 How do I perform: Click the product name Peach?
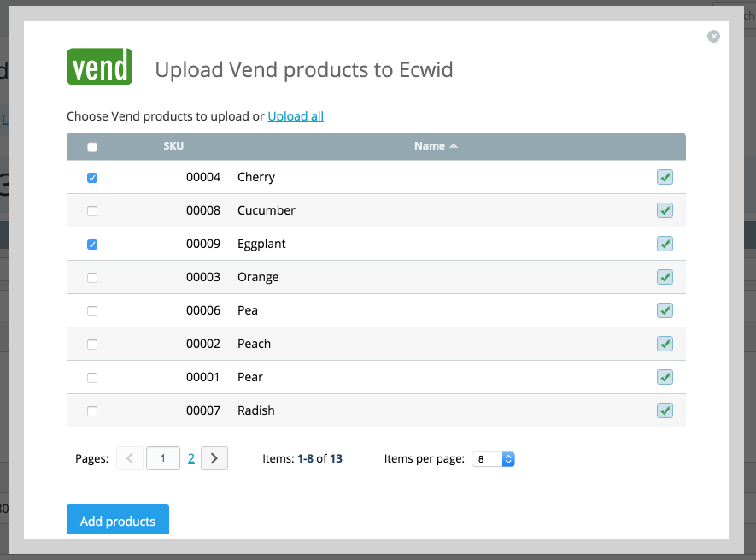[x=254, y=344]
